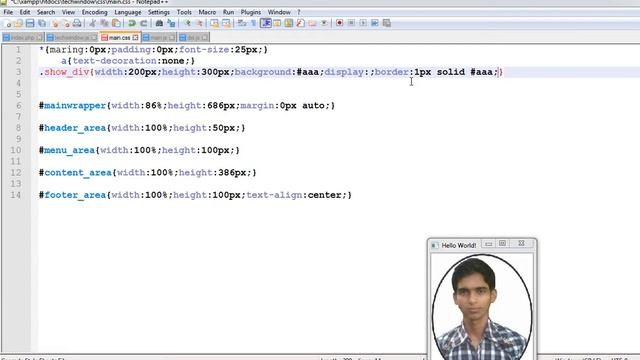Open the View menu

68,12
